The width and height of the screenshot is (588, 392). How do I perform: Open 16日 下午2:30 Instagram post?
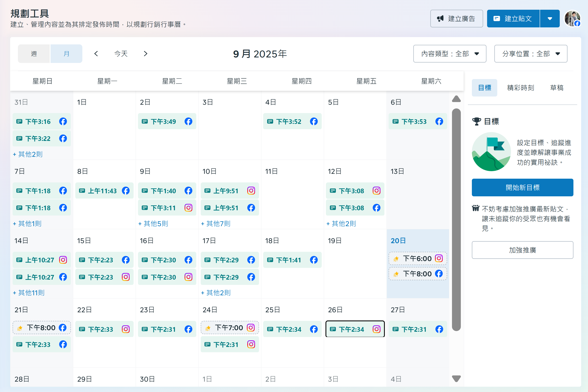tap(167, 277)
